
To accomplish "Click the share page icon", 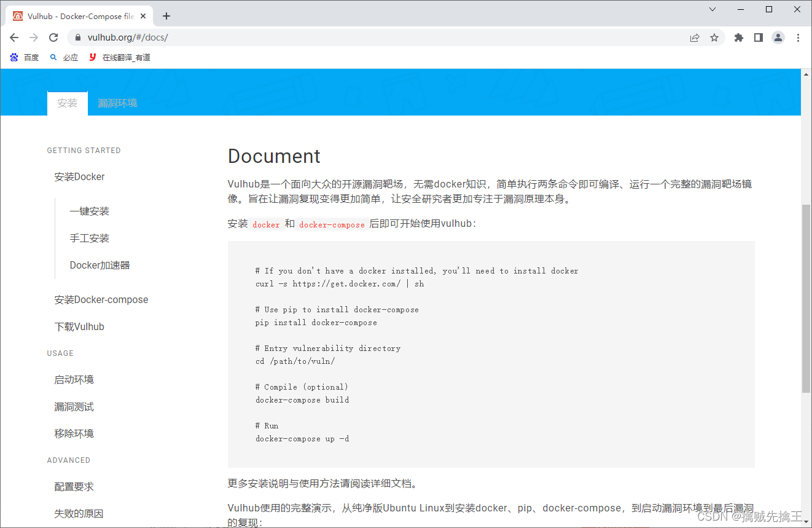I will [695, 37].
